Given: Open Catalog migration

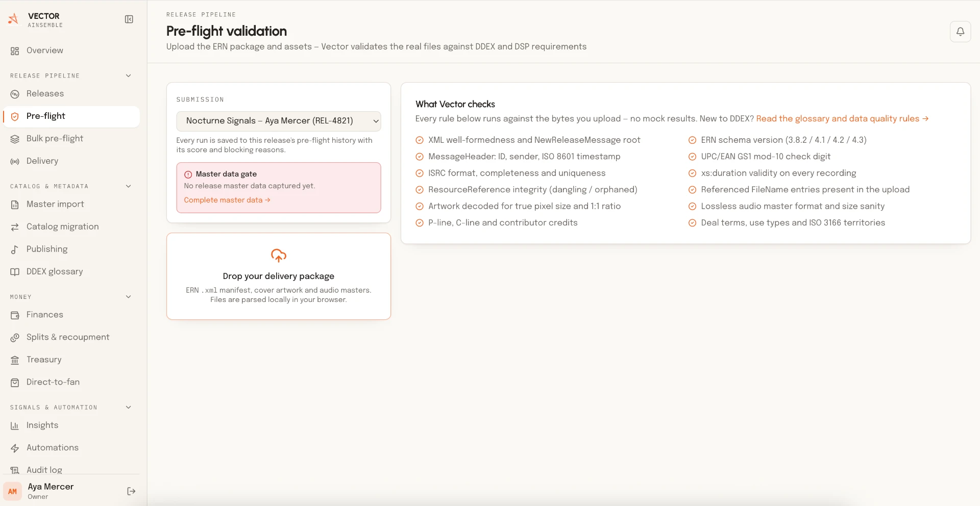Looking at the screenshot, I should tap(71, 226).
